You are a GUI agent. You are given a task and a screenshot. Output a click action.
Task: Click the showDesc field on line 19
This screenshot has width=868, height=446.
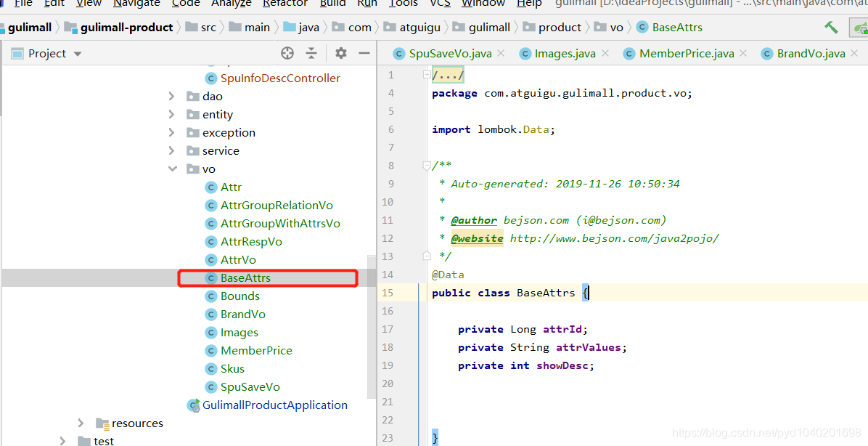(x=562, y=365)
